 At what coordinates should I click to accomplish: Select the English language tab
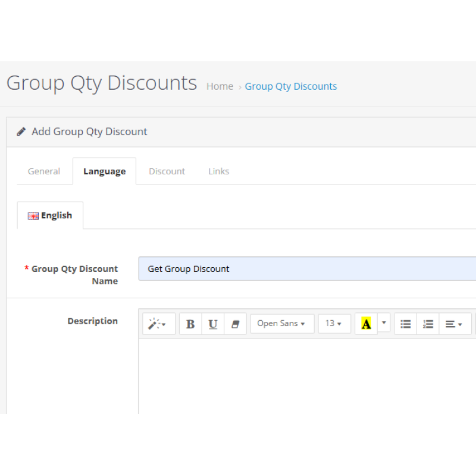tap(50, 215)
